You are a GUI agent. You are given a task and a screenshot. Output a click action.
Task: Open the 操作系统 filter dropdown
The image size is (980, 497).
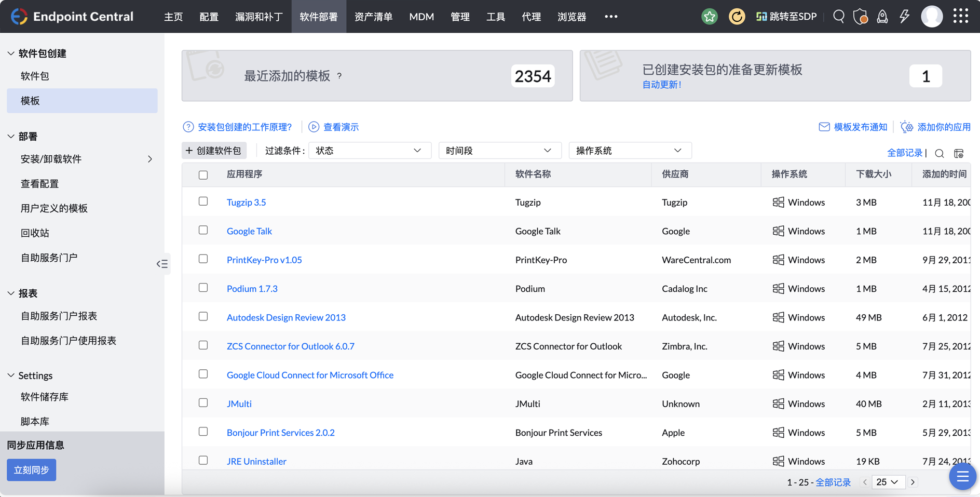[x=630, y=151]
